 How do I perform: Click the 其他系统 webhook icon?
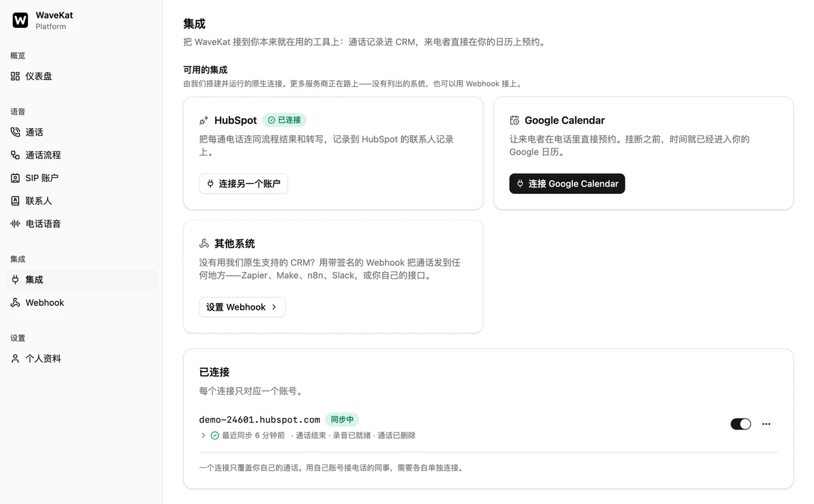203,244
